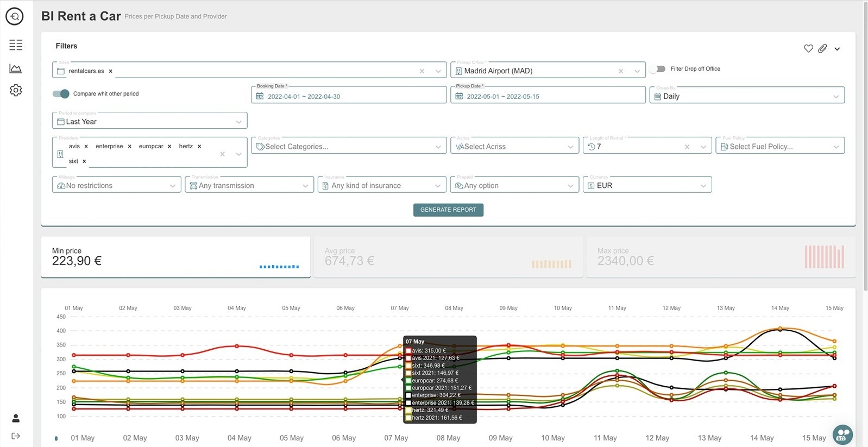Collapse the Filters panel with chevron
This screenshot has width=868, height=447.
pos(837,49)
